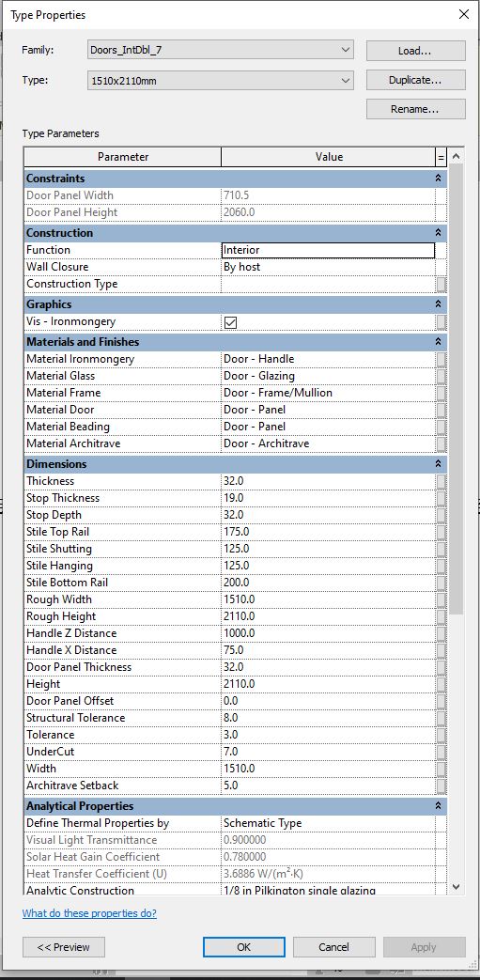Click the associate button for UnderCut

[x=441, y=752]
